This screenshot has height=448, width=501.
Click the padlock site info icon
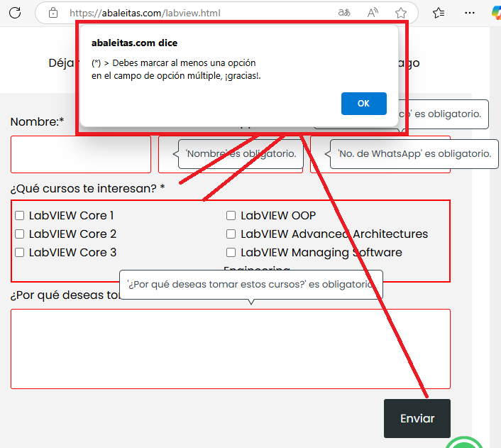[53, 13]
